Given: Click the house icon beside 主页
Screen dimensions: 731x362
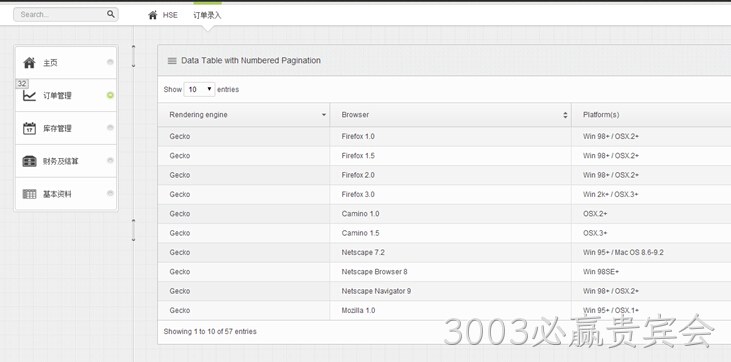Looking at the screenshot, I should (29, 63).
